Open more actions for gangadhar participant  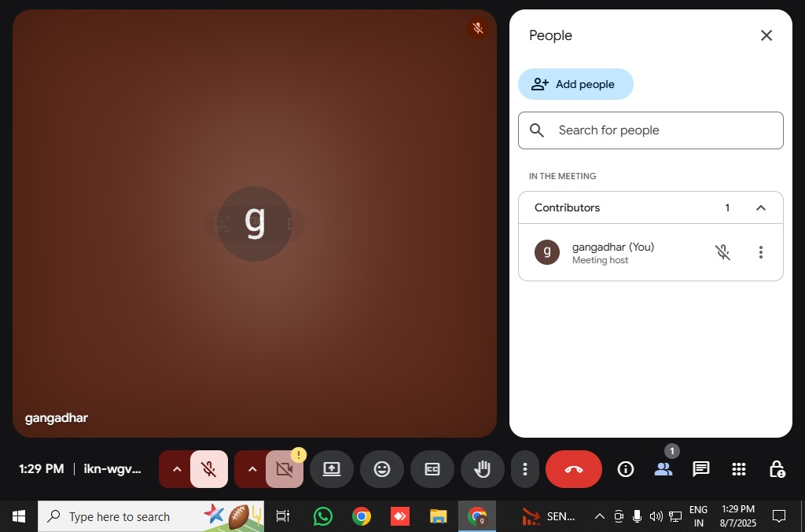[x=760, y=252]
